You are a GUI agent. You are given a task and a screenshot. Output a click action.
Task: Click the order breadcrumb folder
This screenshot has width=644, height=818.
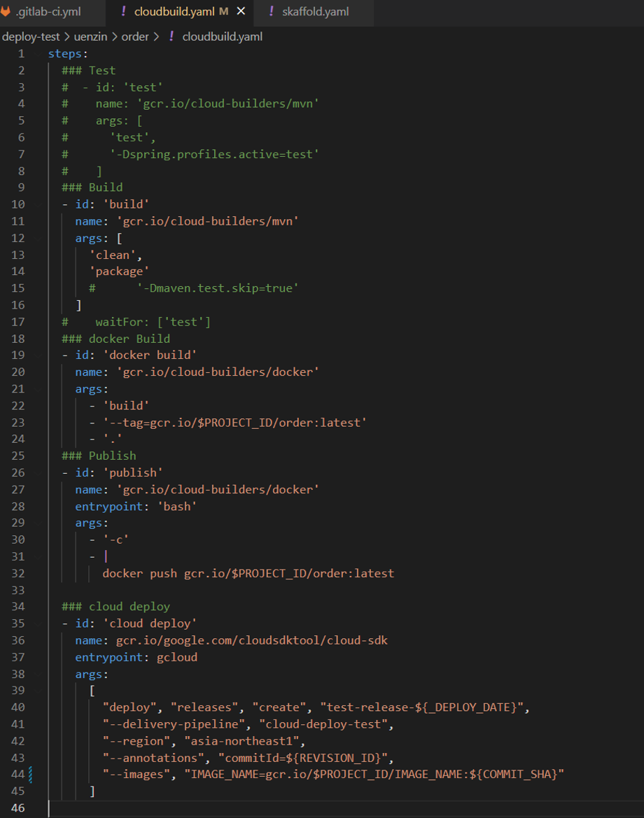[135, 37]
